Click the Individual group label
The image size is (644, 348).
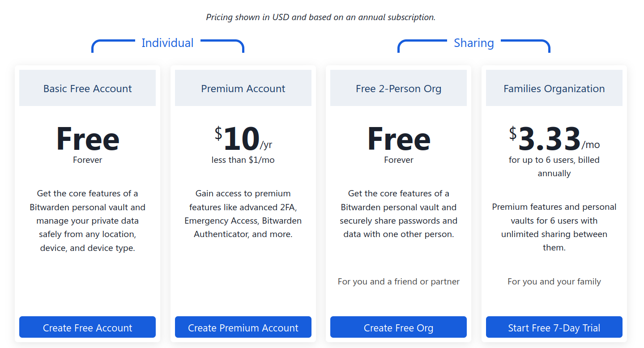(x=167, y=43)
